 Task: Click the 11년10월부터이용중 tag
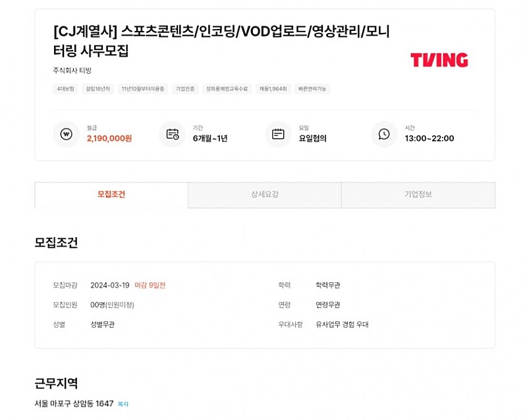tap(143, 89)
